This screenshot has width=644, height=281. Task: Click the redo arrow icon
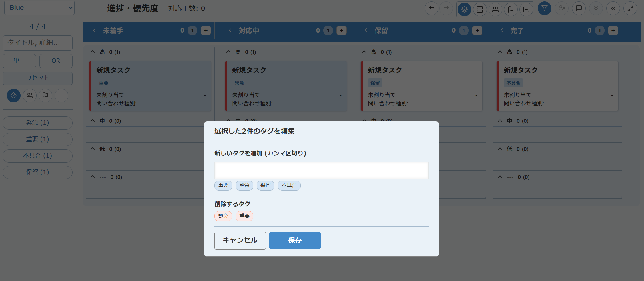[446, 9]
